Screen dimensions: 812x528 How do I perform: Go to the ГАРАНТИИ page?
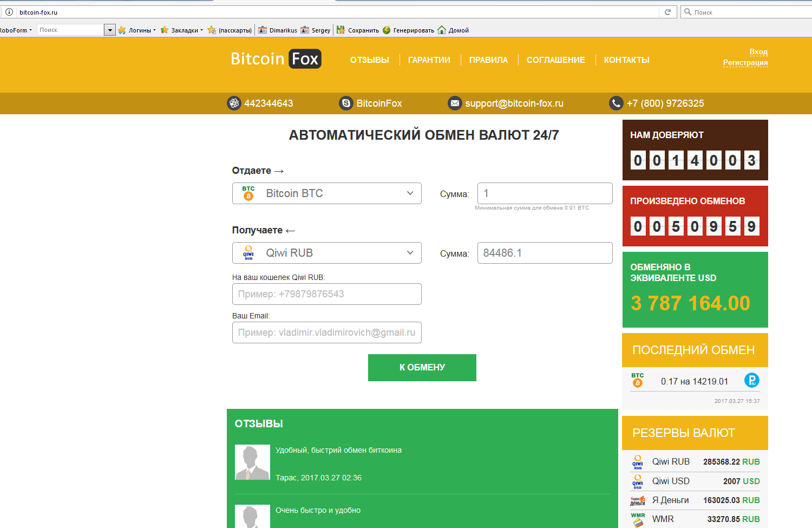pyautogui.click(x=429, y=60)
